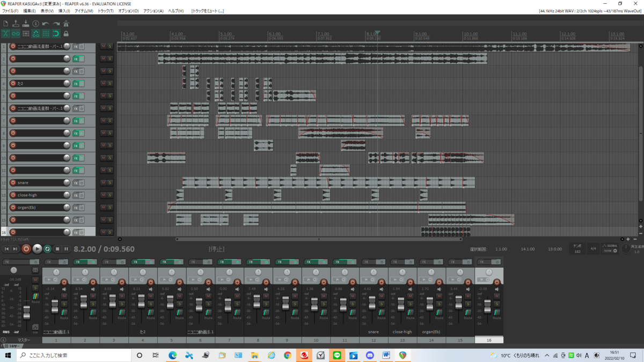The width and height of the screenshot is (644, 362).
Task: Open オプション(O) menu
Action: click(x=128, y=11)
